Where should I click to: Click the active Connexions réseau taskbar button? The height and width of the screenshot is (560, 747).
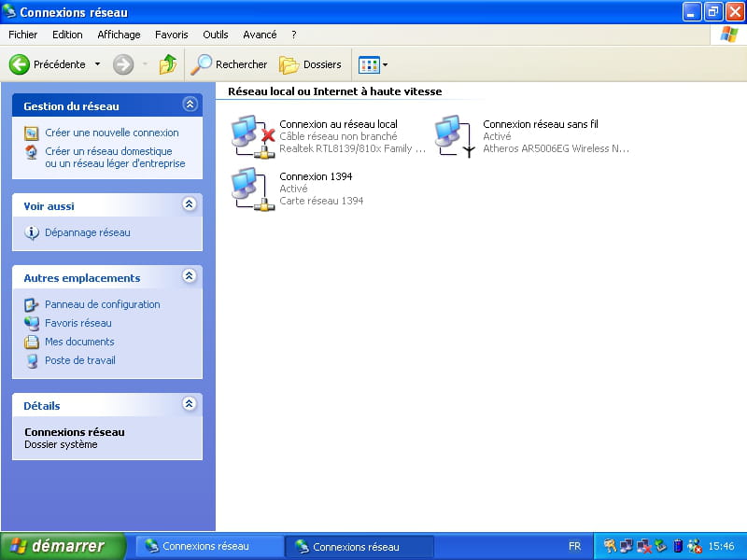(x=359, y=546)
